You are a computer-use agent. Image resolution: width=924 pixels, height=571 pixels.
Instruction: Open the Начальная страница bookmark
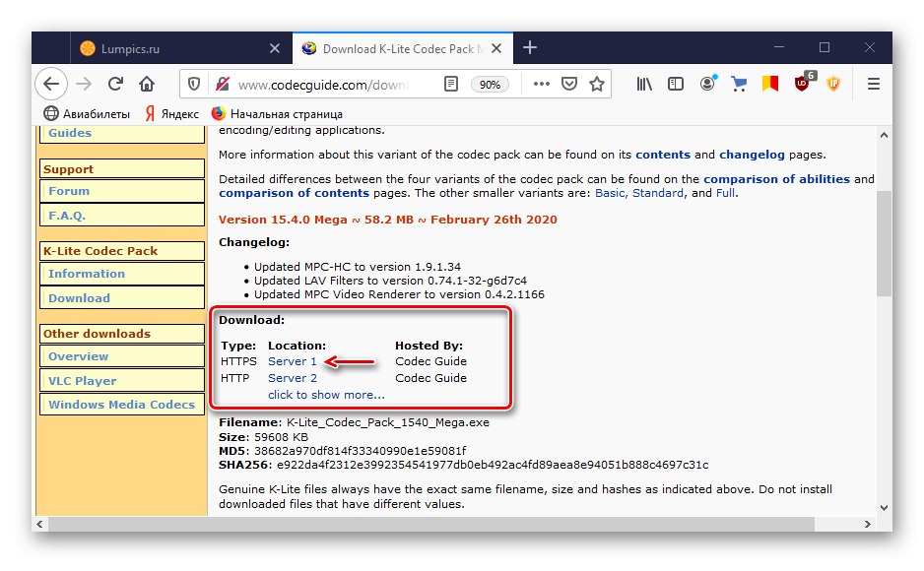[277, 113]
